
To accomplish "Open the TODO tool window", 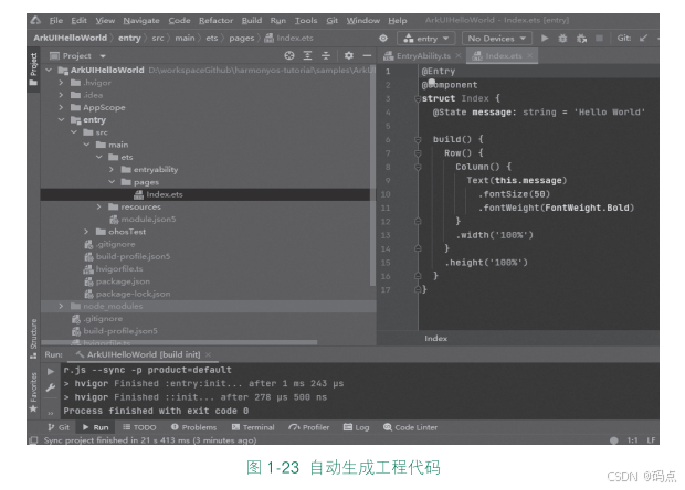I will (x=140, y=427).
